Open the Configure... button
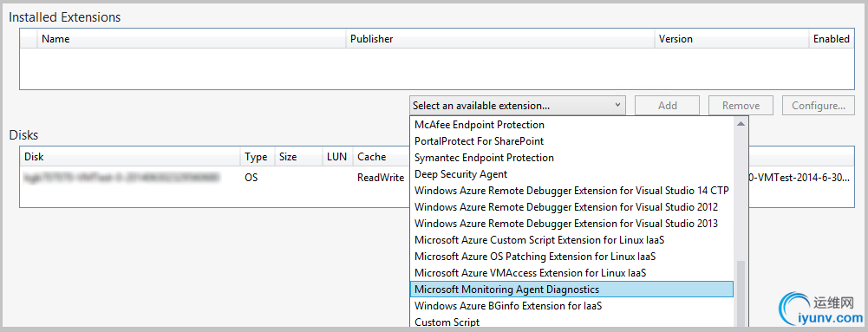 [819, 105]
